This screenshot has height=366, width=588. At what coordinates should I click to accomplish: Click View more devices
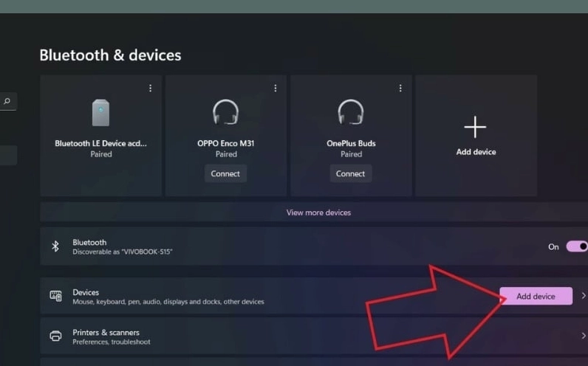319,213
